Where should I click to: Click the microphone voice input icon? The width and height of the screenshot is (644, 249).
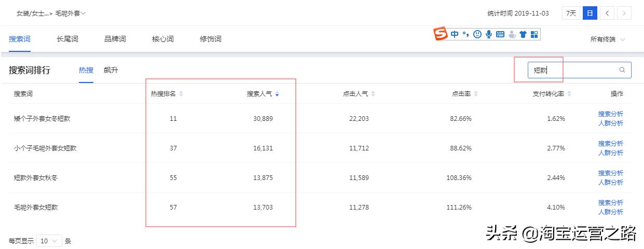(488, 34)
